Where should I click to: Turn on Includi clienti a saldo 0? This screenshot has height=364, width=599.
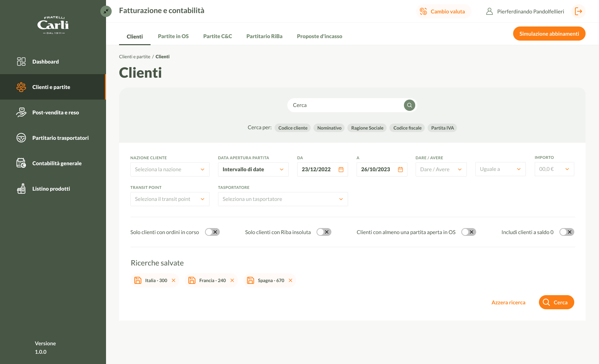coord(566,232)
